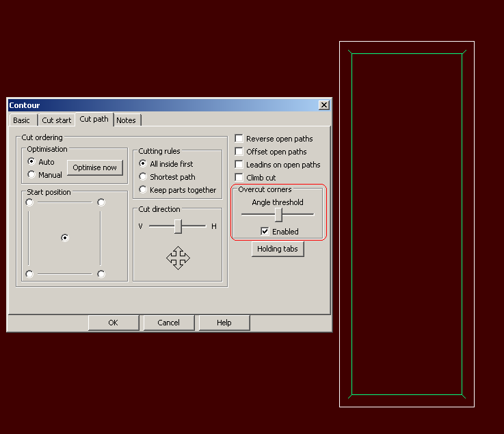Enable Offset open paths checkbox
Screen dimensions: 504x434
point(239,151)
